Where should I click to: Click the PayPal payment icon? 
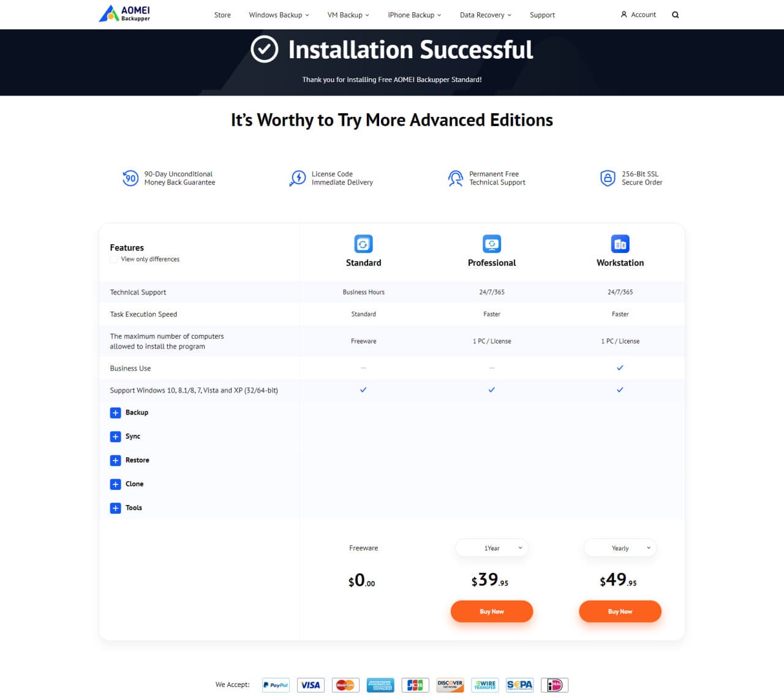click(x=276, y=685)
